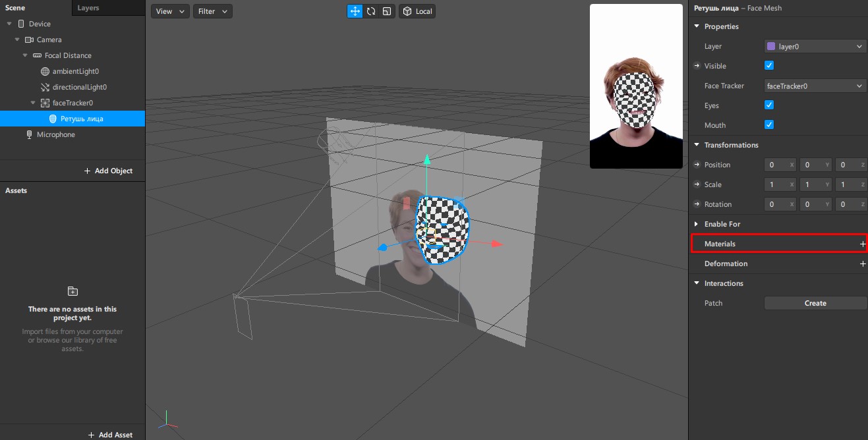Click the Deformation plus icon
The image size is (868, 440).
point(863,263)
